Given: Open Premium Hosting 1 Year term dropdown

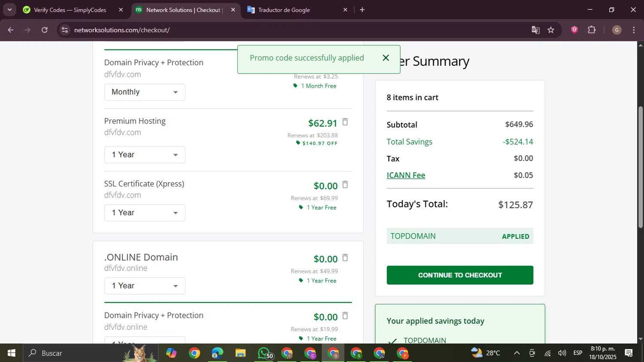Looking at the screenshot, I should (145, 155).
